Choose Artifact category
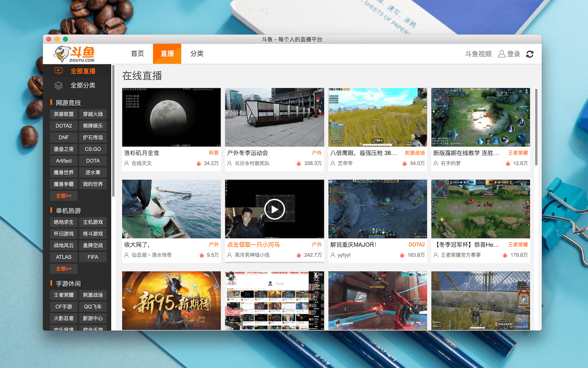 point(64,161)
